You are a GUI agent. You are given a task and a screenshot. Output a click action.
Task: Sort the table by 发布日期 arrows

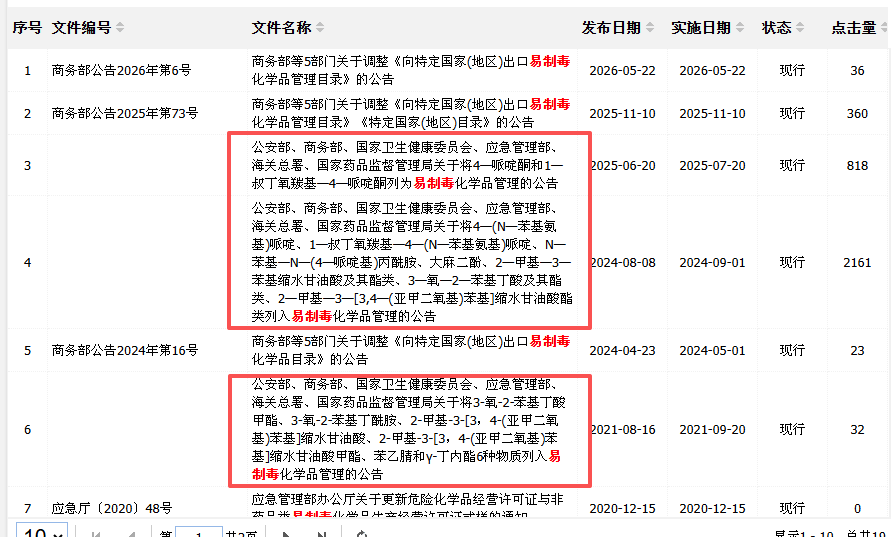[650, 27]
